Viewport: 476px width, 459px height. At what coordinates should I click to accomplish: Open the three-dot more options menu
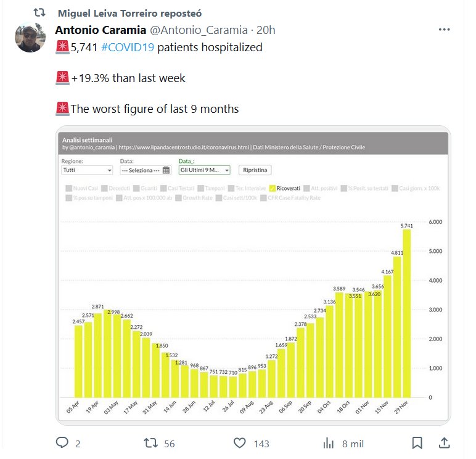pyautogui.click(x=444, y=30)
